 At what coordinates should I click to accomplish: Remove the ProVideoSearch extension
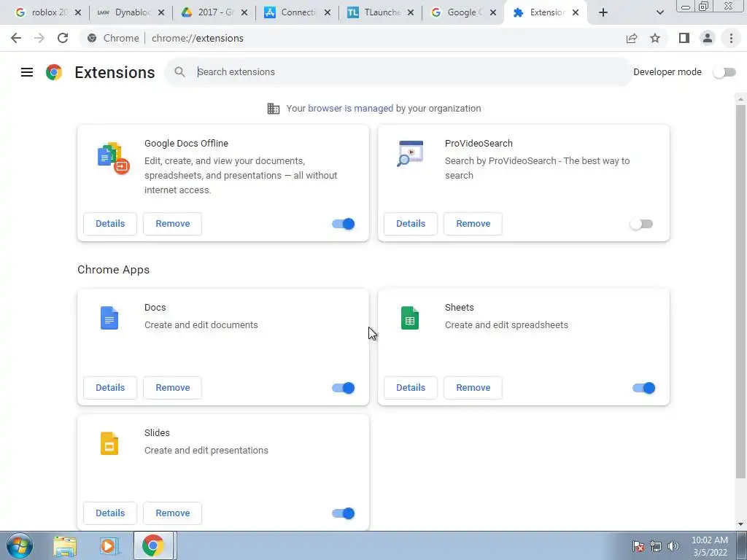click(473, 224)
